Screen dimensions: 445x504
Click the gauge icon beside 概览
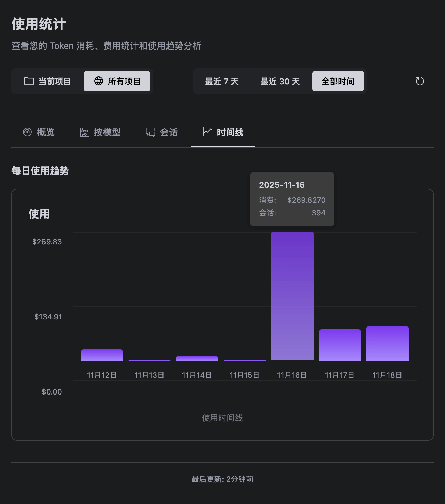click(x=27, y=132)
